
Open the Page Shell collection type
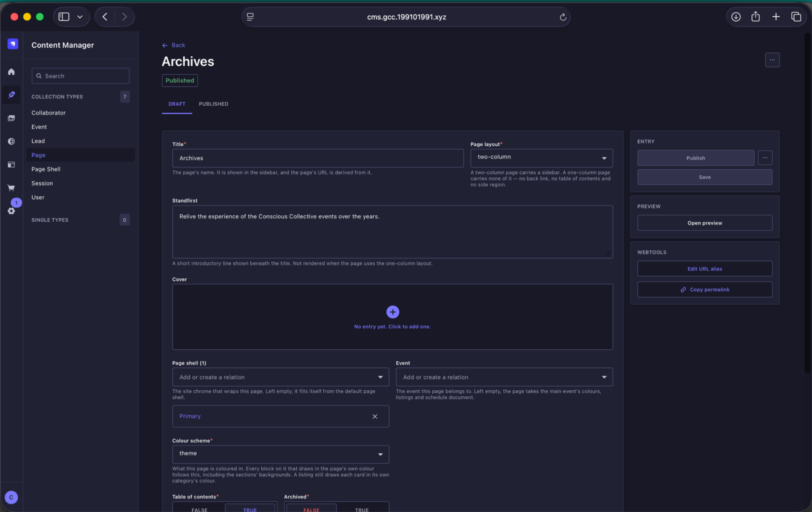point(46,169)
